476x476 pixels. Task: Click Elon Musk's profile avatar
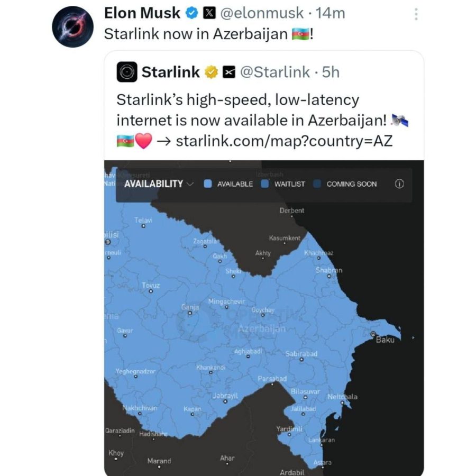(73, 28)
